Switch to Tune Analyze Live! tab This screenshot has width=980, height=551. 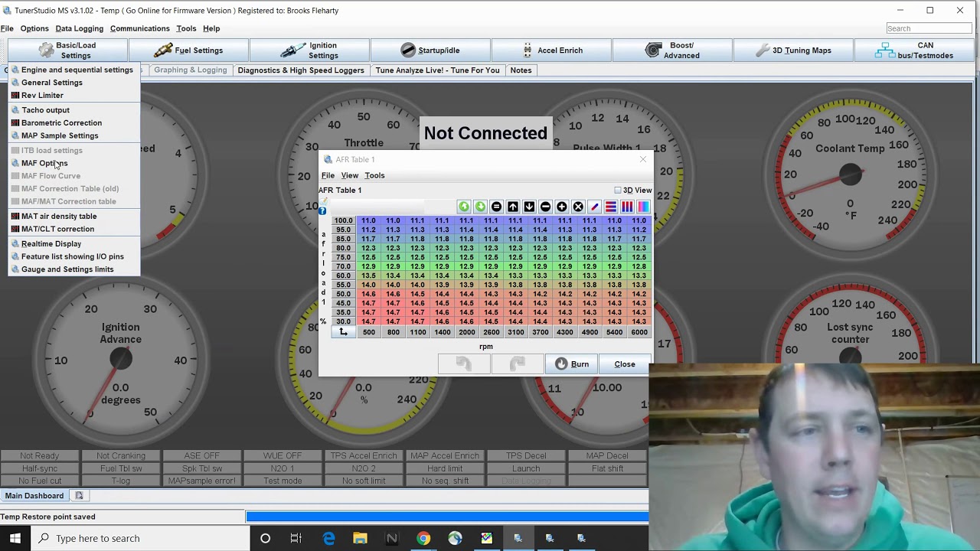pyautogui.click(x=437, y=70)
